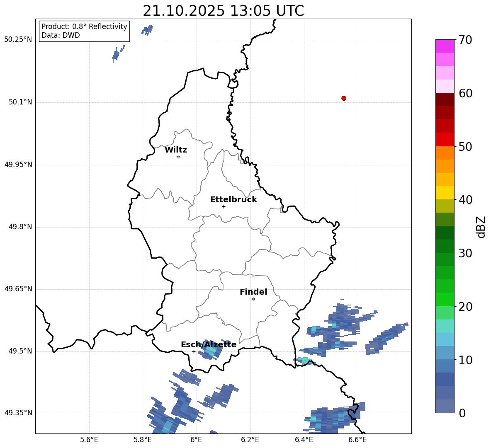Select the Wiltz city label
491x448 pixels.
[x=176, y=150]
